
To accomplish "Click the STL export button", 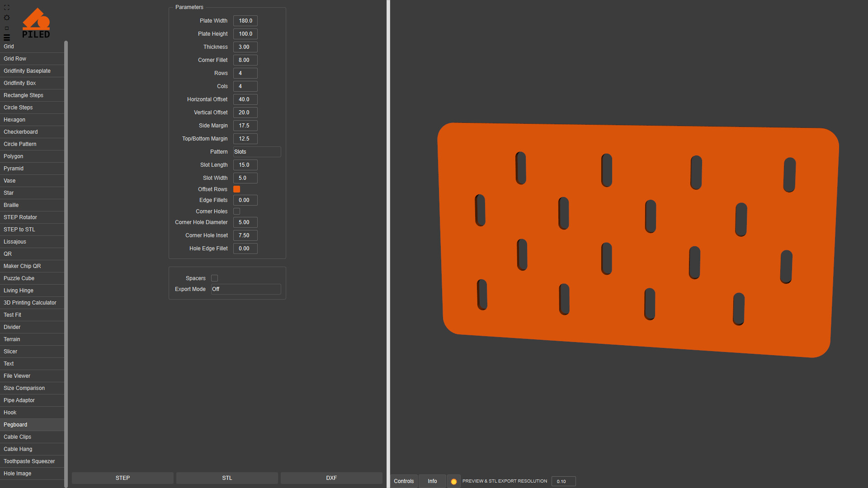I will coord(227,478).
